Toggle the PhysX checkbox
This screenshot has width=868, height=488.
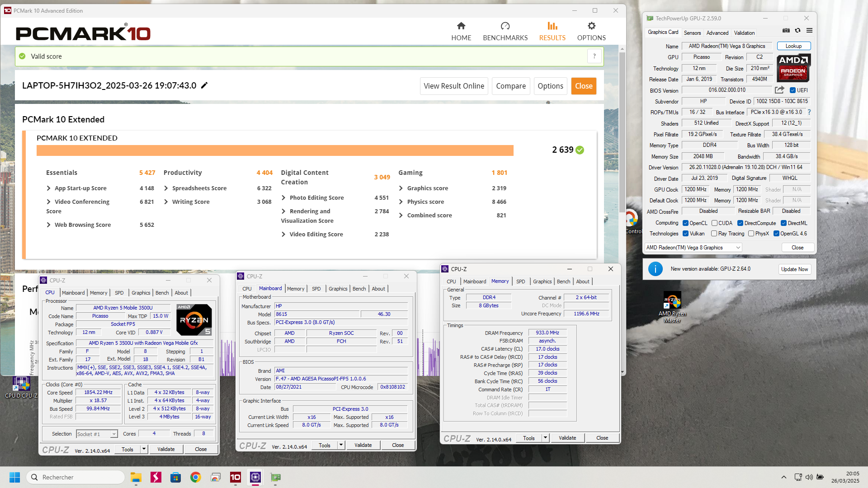tap(751, 234)
